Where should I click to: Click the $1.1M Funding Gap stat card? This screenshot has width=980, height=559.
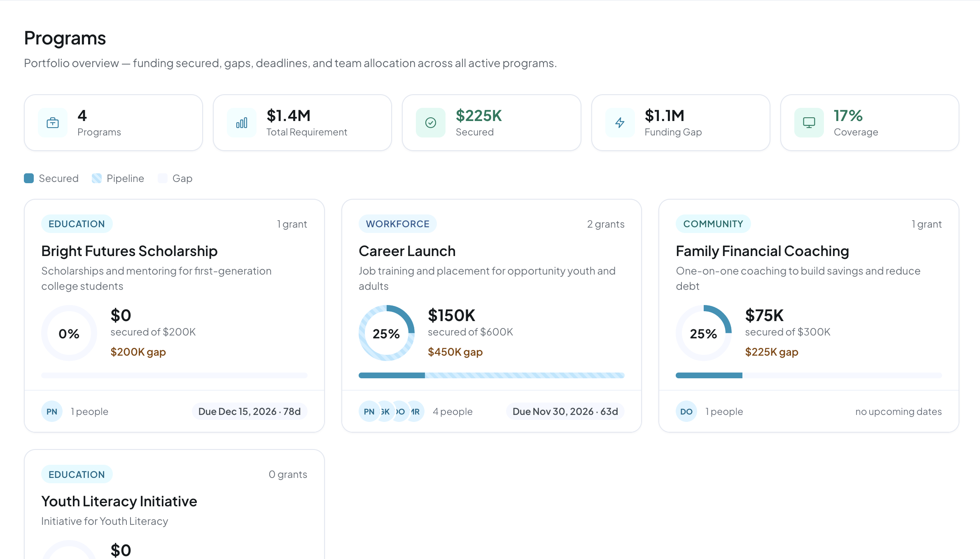tap(680, 123)
